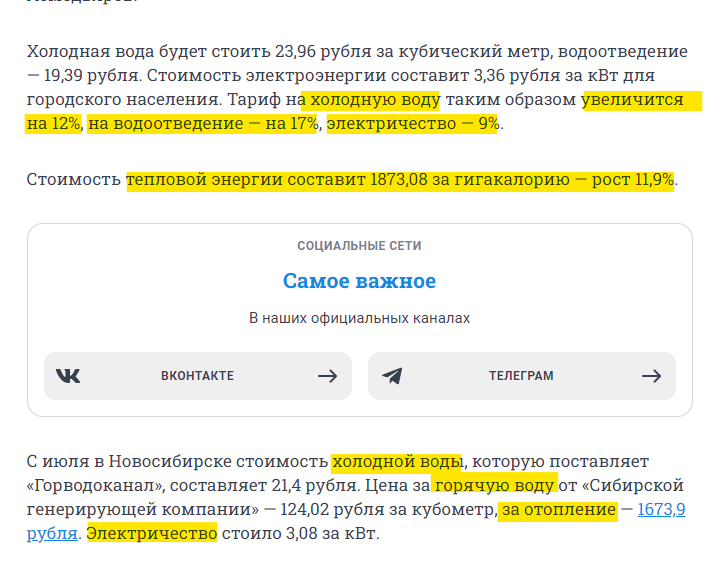Click highlighted phrase 'холодную воду'

pyautogui.click(x=375, y=100)
